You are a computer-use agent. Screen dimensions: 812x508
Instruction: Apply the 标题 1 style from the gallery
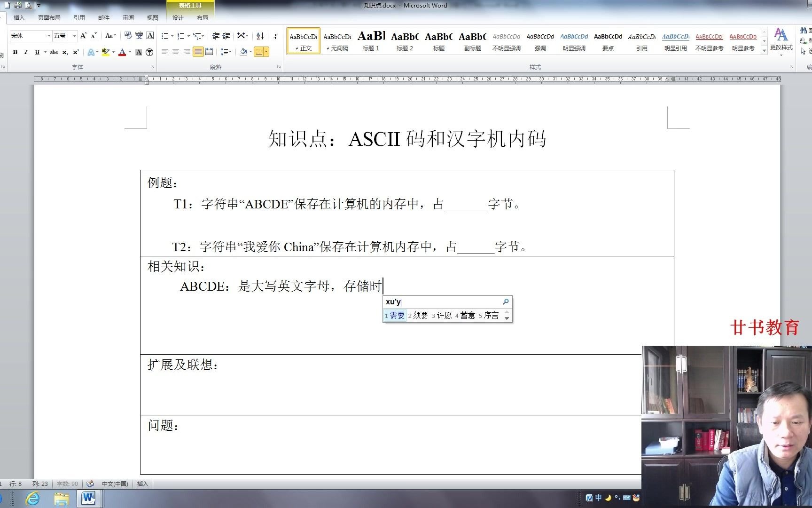(x=371, y=41)
